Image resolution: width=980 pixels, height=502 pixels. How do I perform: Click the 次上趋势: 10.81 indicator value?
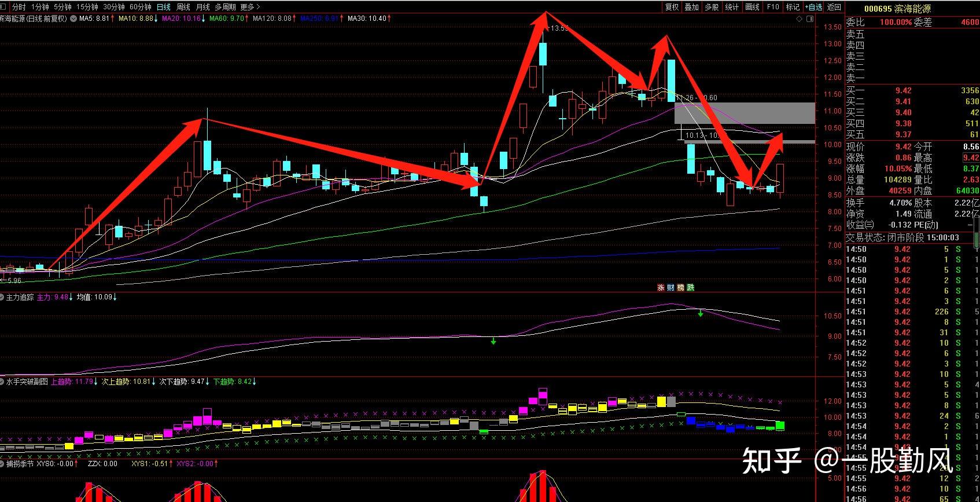coord(126,382)
